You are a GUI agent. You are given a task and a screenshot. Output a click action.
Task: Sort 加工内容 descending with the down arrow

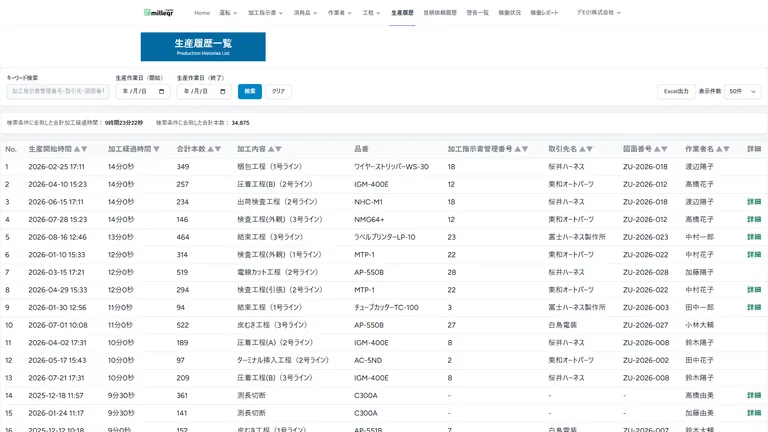278,149
